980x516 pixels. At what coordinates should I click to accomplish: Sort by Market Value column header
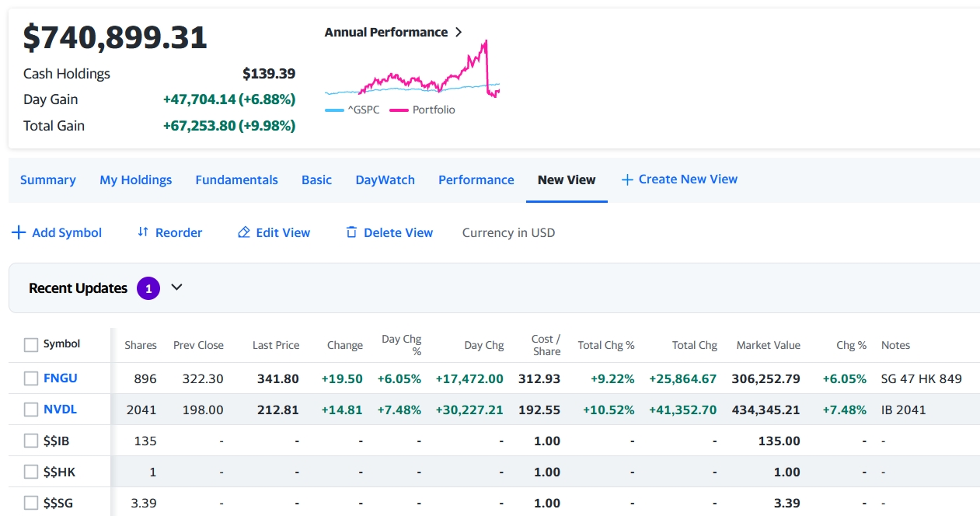768,345
